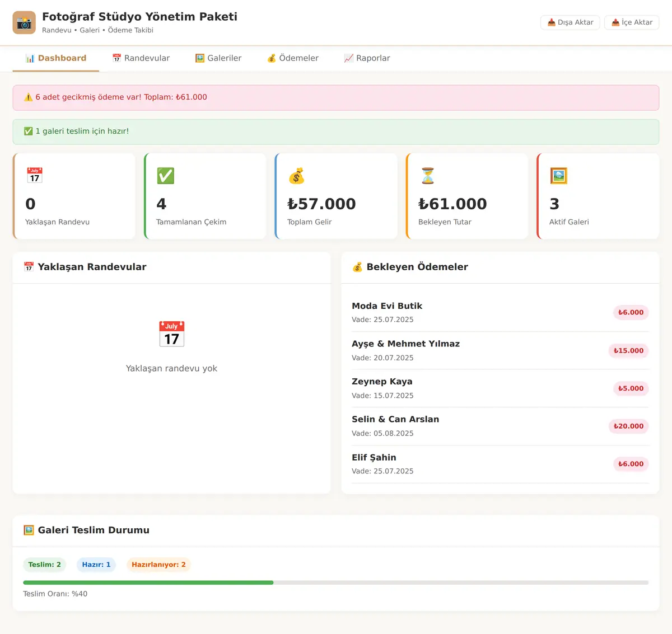Image resolution: width=672 pixels, height=634 pixels.
Task: Click the ₺15.000 amount badge
Action: click(628, 351)
